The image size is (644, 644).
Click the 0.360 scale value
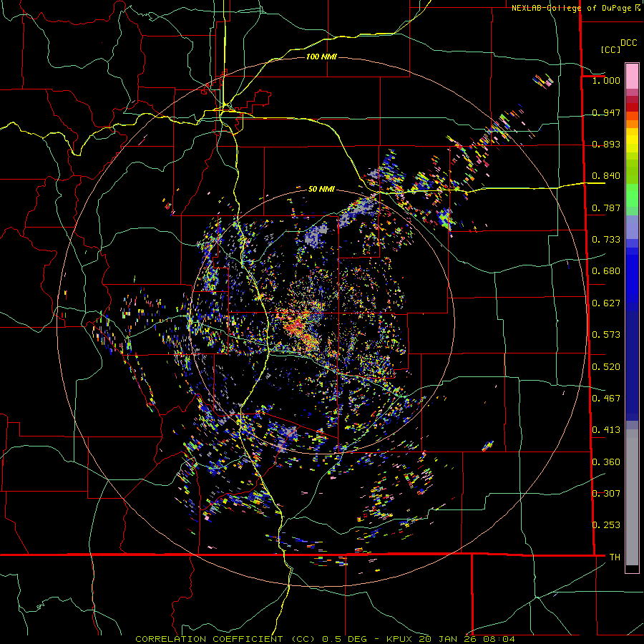tap(606, 462)
